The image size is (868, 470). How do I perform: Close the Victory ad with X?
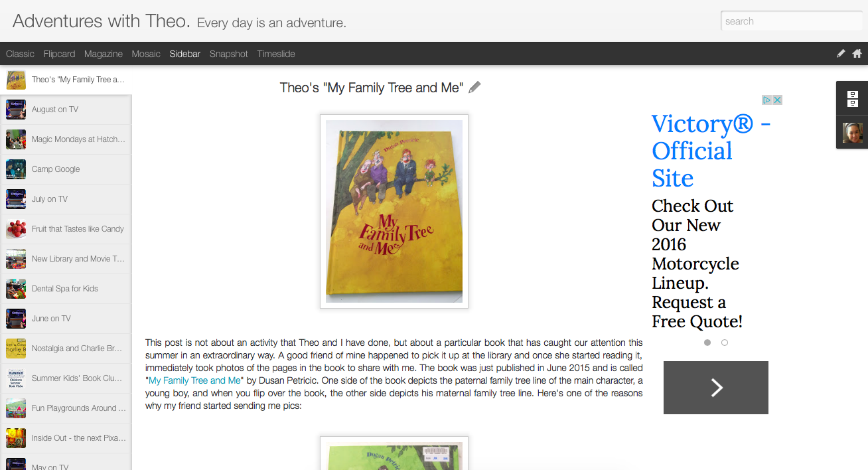point(777,100)
